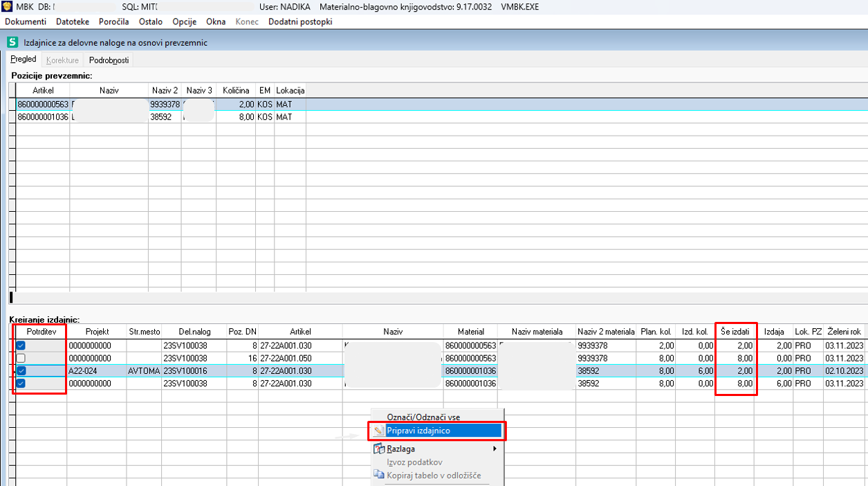
Task: Open the Poročila menu
Action: click(x=114, y=21)
